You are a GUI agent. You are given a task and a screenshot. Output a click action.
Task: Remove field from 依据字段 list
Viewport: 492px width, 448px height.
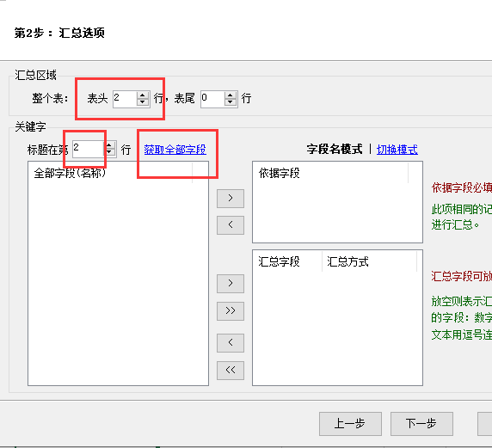tap(231, 225)
